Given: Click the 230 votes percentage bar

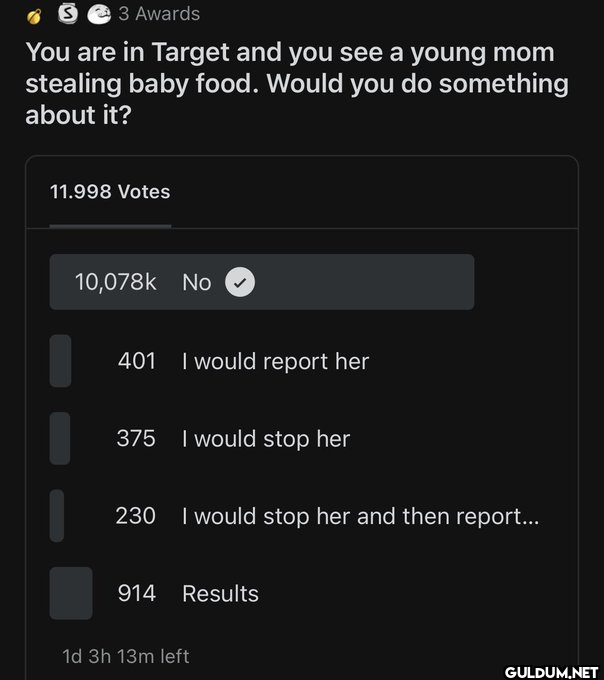Looking at the screenshot, I should coord(57,516).
